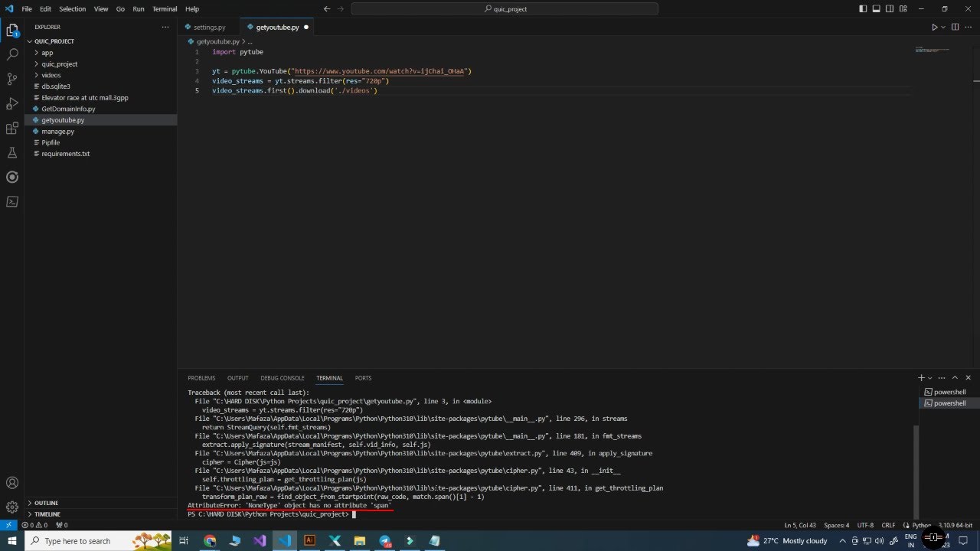Open the Source Control view

click(12, 79)
